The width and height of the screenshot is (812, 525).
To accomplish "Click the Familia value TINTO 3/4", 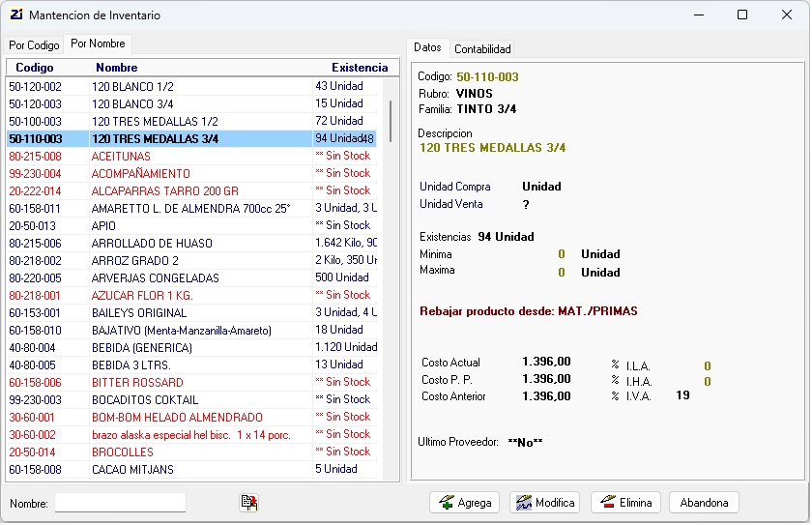I will tap(486, 109).
